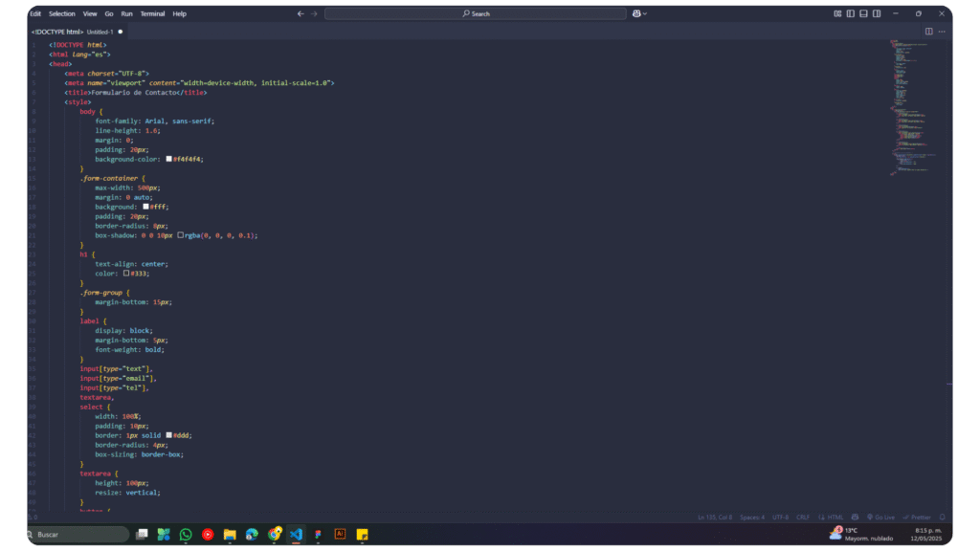Click the 'text-align: center;' code line
980x551 pixels.
(131, 264)
